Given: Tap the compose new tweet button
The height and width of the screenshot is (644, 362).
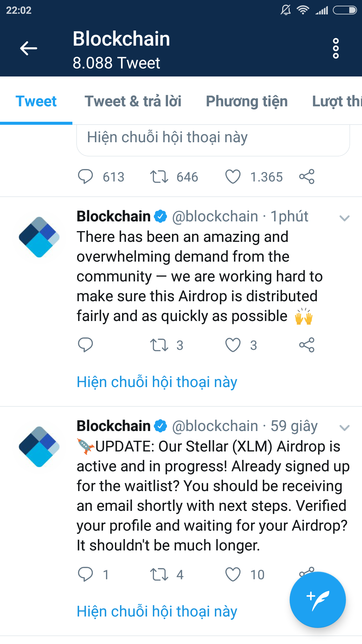Looking at the screenshot, I should click(x=317, y=599).
